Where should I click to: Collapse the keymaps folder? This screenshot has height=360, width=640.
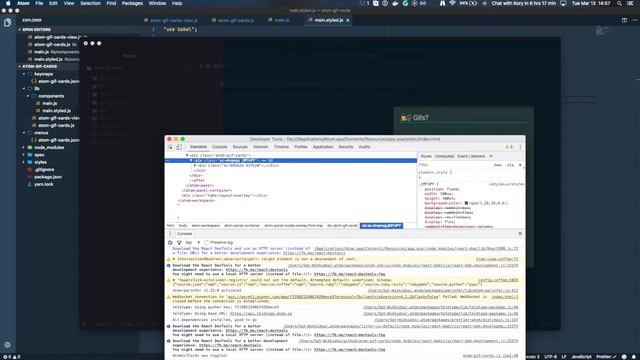click(24, 74)
